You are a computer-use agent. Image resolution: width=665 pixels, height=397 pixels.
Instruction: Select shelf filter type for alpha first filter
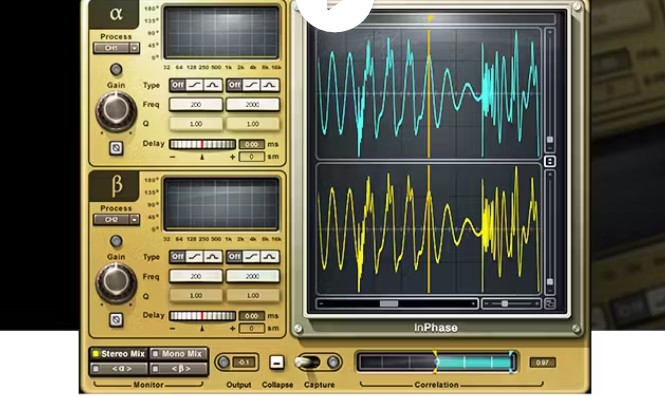195,85
